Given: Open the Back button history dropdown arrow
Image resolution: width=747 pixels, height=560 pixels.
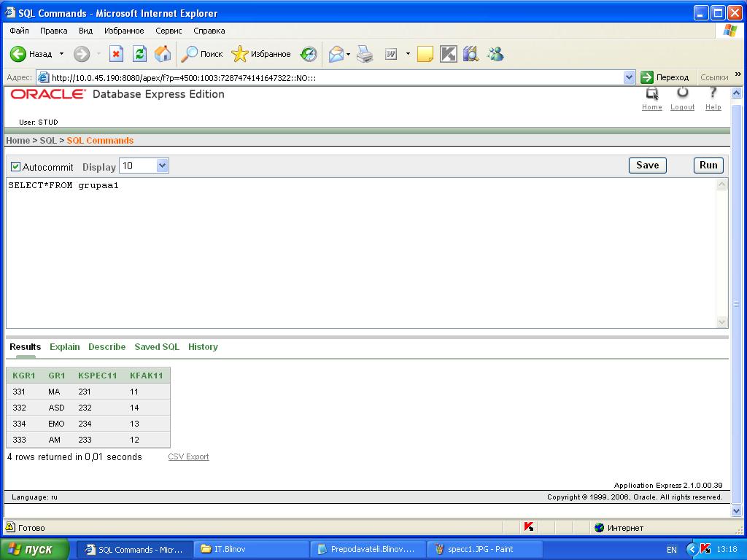Looking at the screenshot, I should (x=61, y=54).
